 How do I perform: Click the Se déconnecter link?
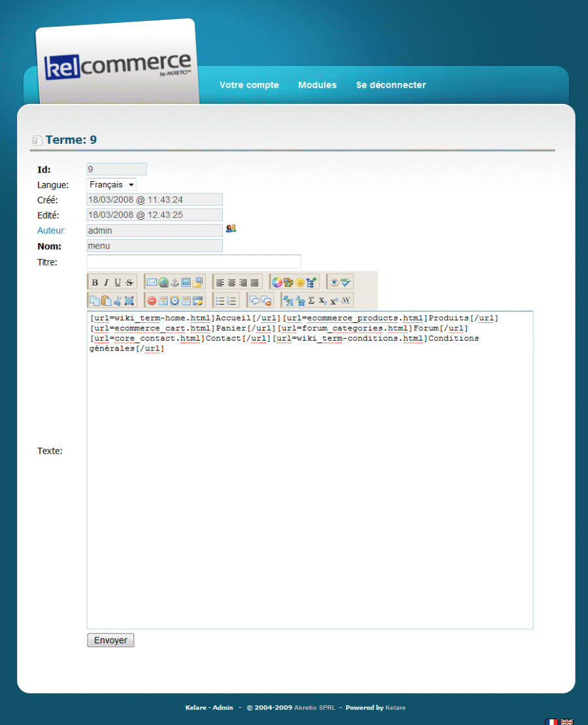pos(391,85)
